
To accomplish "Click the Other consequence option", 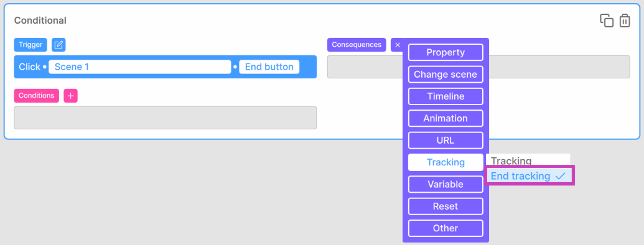I will [446, 228].
